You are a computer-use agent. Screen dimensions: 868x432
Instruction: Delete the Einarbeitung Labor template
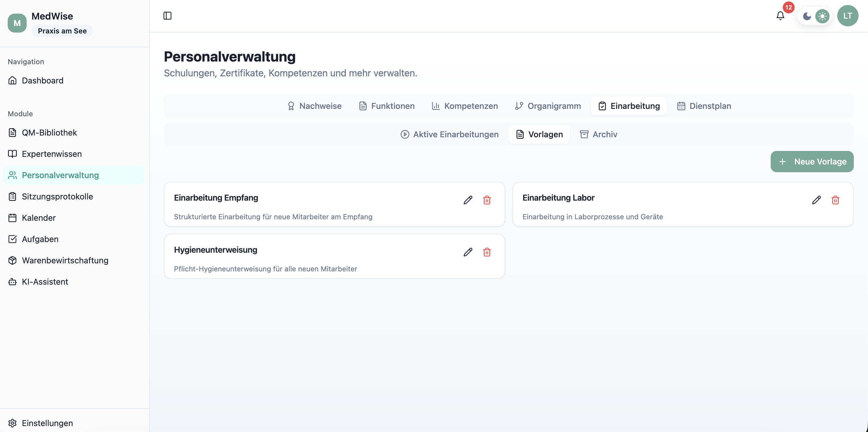tap(835, 200)
